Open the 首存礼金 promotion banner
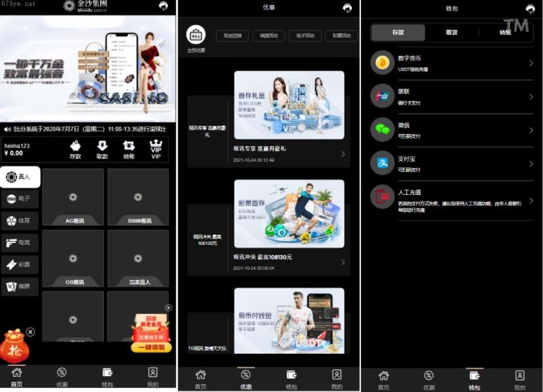Image resolution: width=543 pixels, height=392 pixels. (x=289, y=105)
